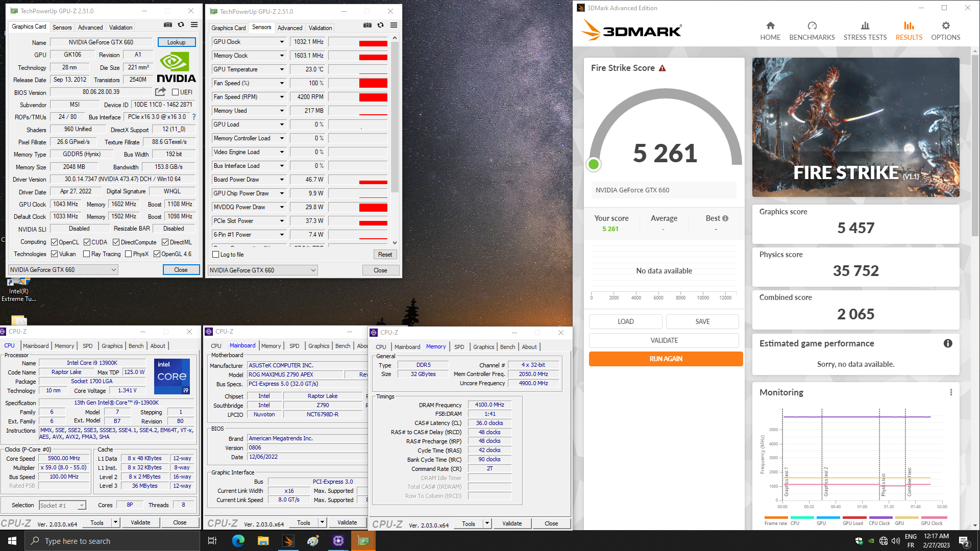Click Windows taskbar search field

click(112, 541)
